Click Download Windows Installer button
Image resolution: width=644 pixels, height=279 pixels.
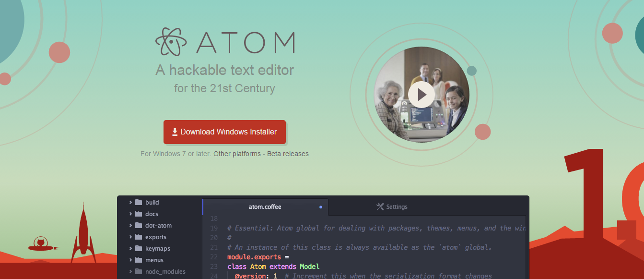click(224, 132)
